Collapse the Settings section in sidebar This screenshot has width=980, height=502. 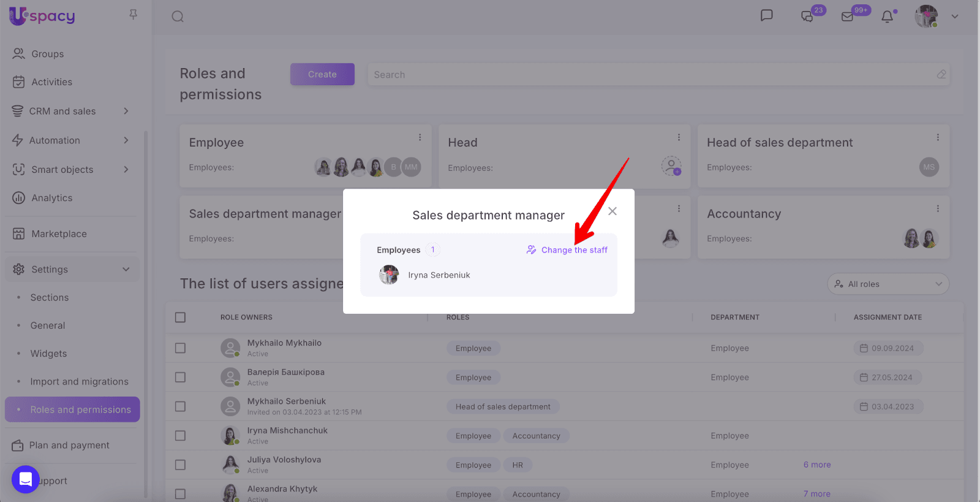(x=126, y=269)
